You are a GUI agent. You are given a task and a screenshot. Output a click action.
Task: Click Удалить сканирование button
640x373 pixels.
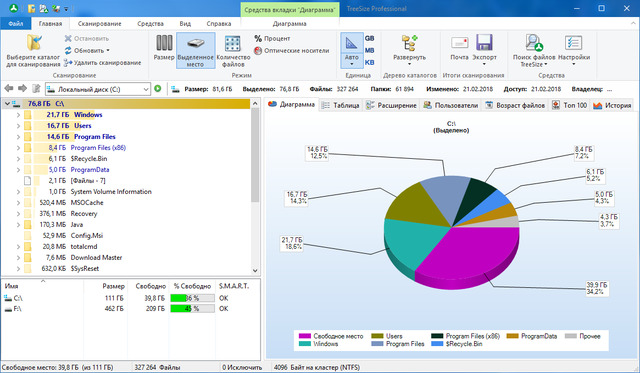[x=102, y=62]
